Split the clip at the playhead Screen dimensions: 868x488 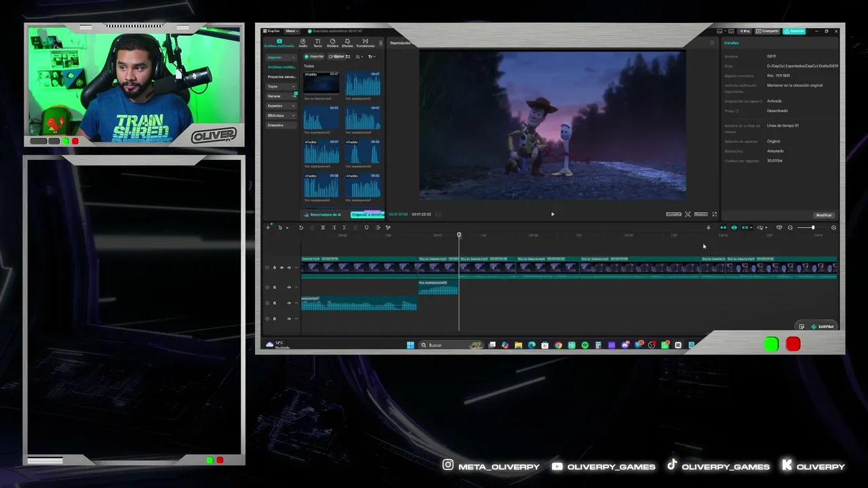coord(323,228)
